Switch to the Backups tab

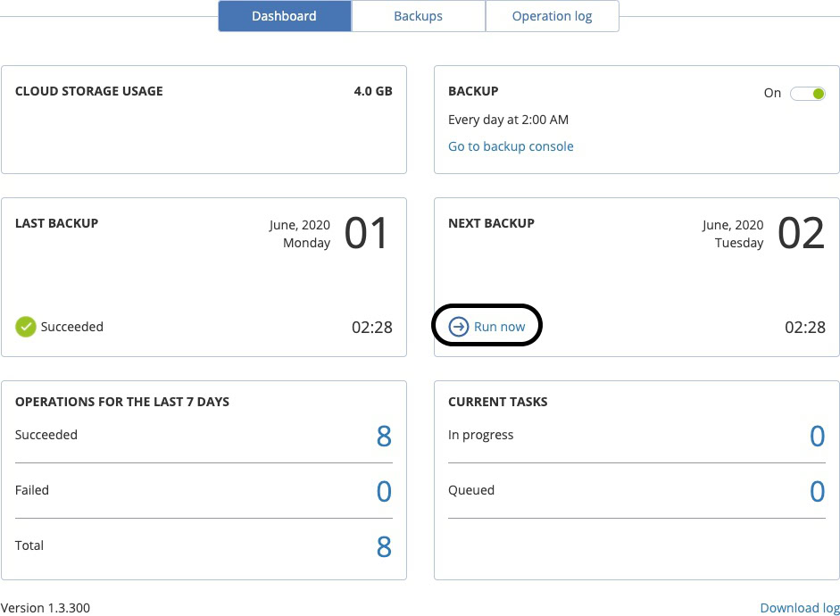418,15
